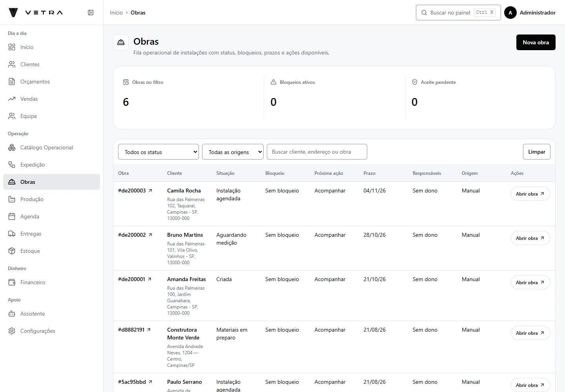Viewport: 565px width, 392px height.
Task: Open the Catálogo Operacional icon
Action: point(12,147)
